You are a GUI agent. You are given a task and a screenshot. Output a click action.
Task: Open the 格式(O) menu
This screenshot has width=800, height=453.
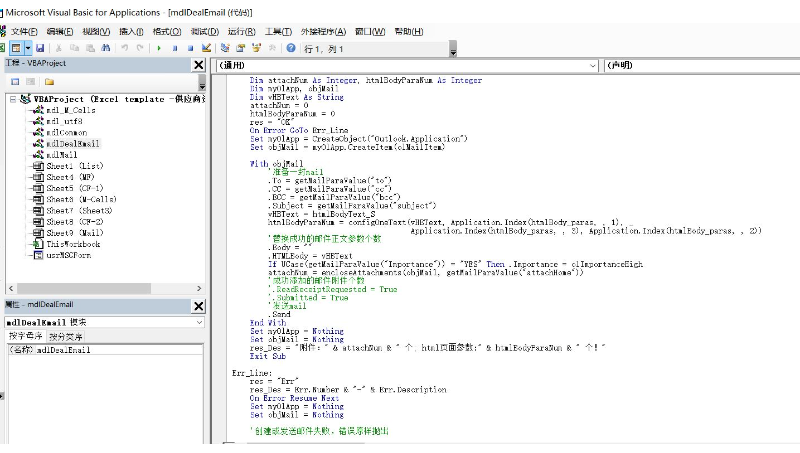click(x=167, y=32)
